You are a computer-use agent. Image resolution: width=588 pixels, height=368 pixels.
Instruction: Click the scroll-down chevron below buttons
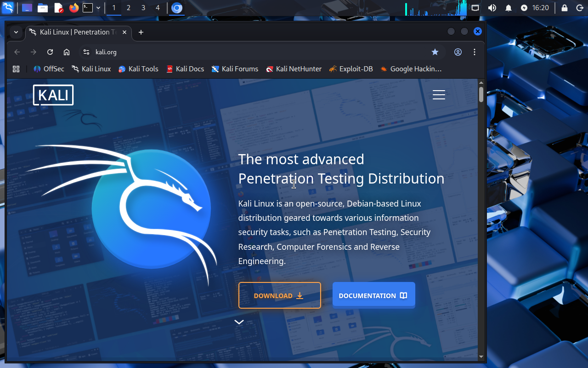(x=239, y=322)
